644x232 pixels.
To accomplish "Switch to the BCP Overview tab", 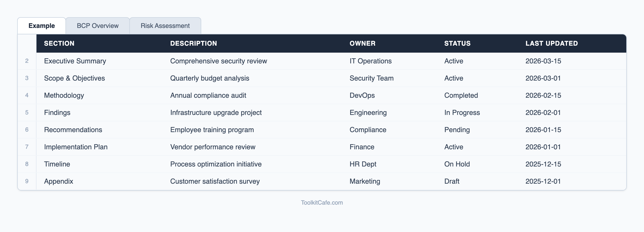I will (x=98, y=26).
